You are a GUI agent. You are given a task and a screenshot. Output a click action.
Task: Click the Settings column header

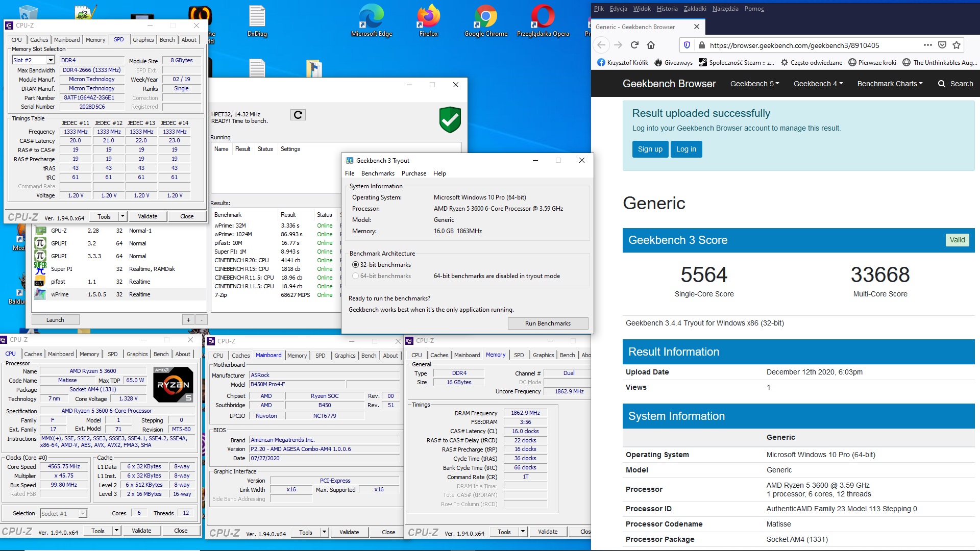pos(290,149)
